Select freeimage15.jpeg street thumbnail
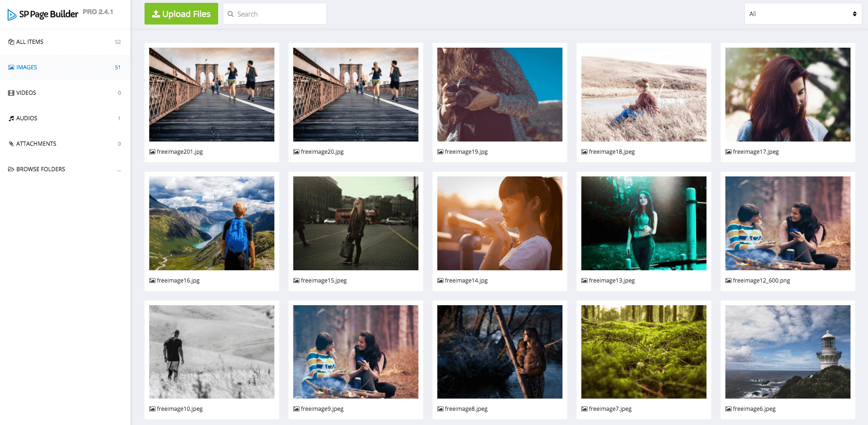 tap(356, 223)
